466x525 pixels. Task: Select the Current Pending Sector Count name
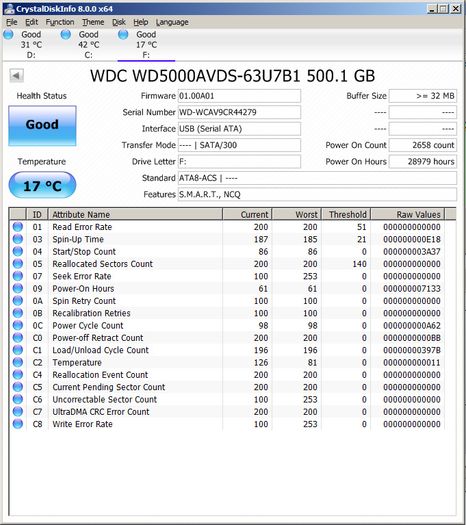(108, 387)
